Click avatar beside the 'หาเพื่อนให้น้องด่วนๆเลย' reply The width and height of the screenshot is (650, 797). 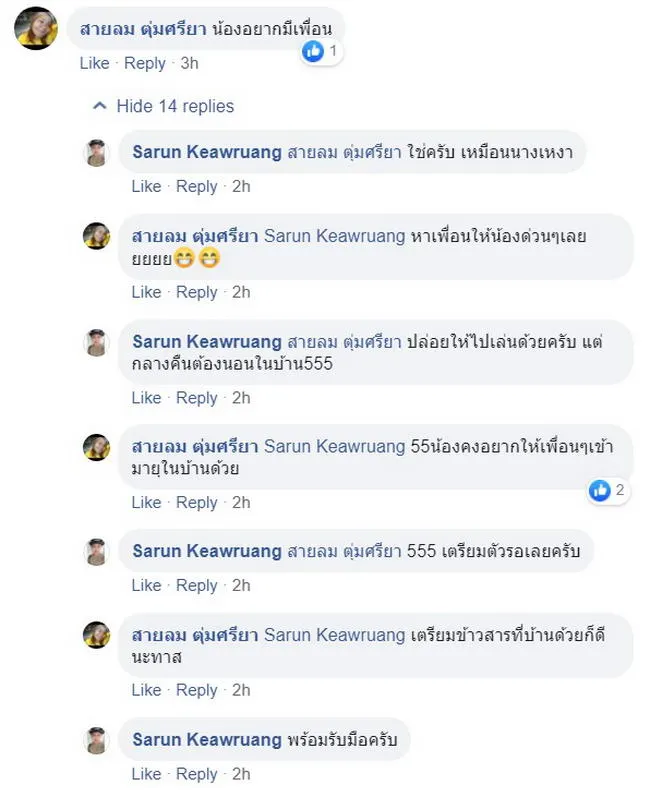pyautogui.click(x=96, y=236)
